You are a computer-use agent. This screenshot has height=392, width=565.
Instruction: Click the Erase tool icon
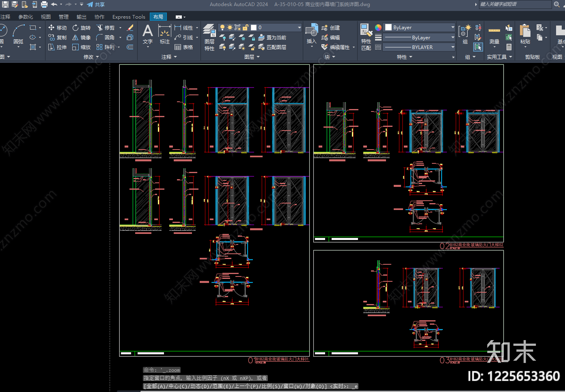(130, 28)
